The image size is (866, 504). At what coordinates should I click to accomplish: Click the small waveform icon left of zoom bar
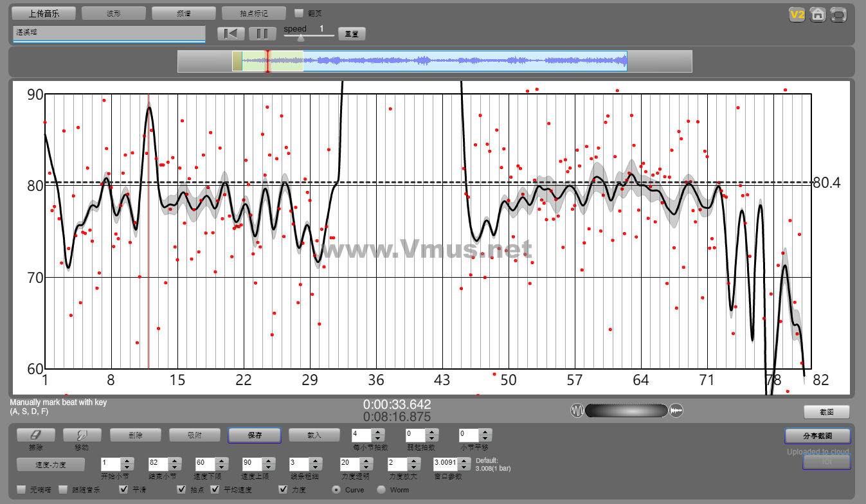[x=577, y=411]
